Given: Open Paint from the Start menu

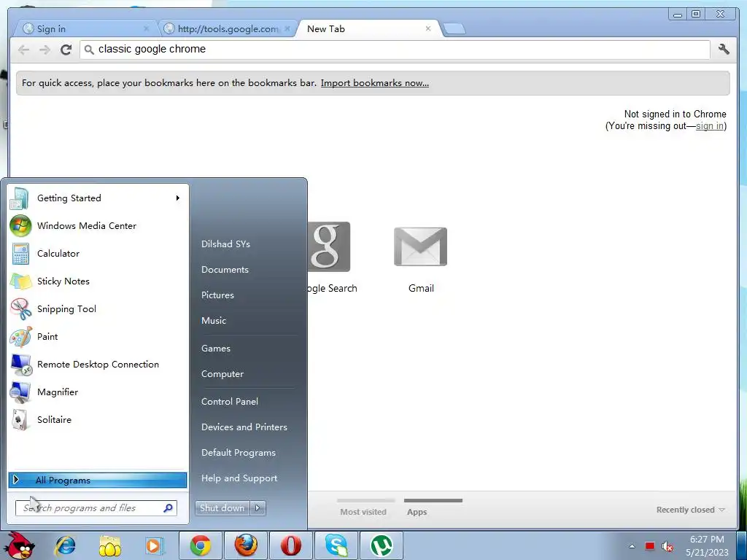Looking at the screenshot, I should pyautogui.click(x=98, y=336).
